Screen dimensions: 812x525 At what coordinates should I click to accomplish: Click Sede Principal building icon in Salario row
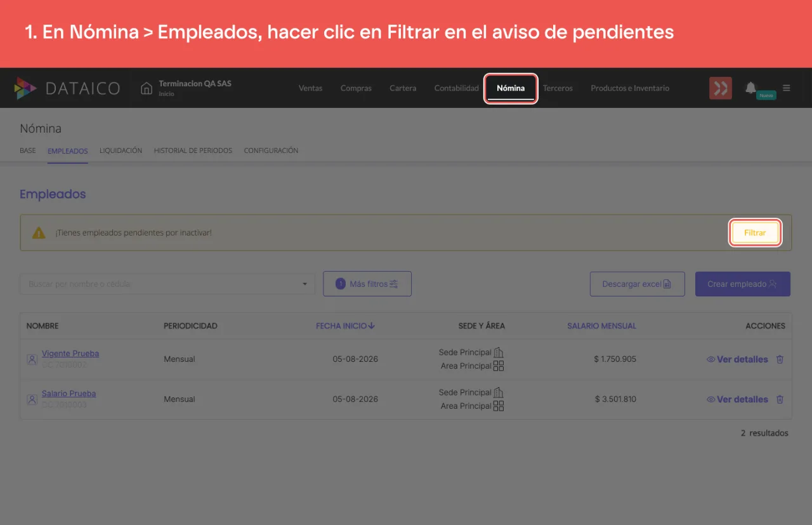coord(499,392)
